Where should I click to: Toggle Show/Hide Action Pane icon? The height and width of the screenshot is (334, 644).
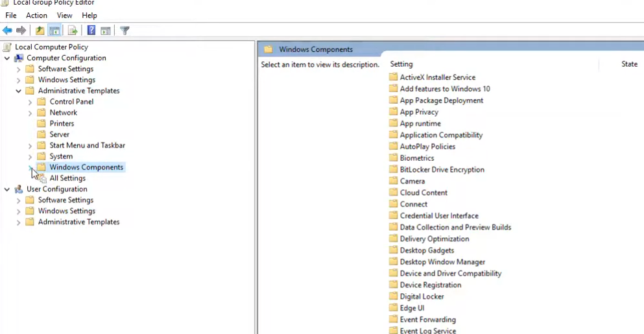coord(106,30)
